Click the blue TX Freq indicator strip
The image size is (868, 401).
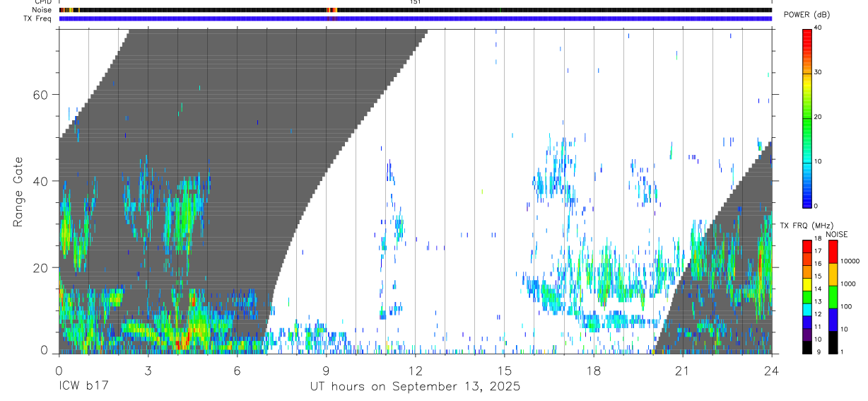click(415, 18)
